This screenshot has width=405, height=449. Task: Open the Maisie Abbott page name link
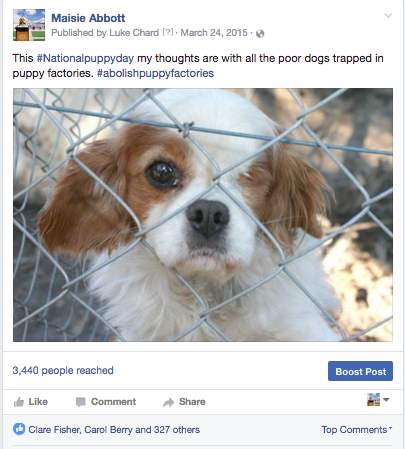pos(88,18)
